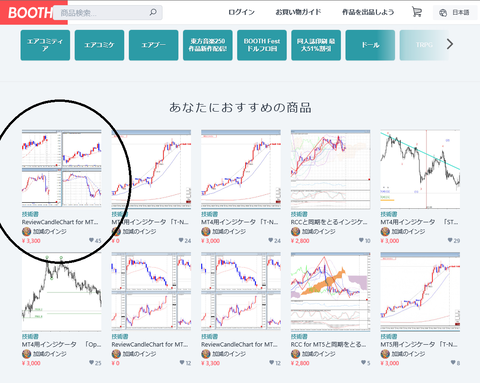This screenshot has height=383, width=480.
Task: Open the title MT5用インジケータ 「T-N...
Action: tap(419, 344)
